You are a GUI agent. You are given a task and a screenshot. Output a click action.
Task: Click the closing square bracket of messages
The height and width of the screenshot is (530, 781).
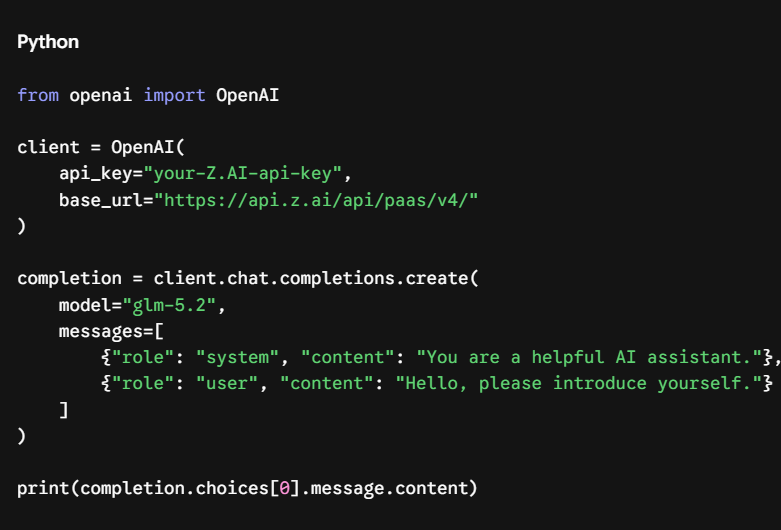pos(64,410)
